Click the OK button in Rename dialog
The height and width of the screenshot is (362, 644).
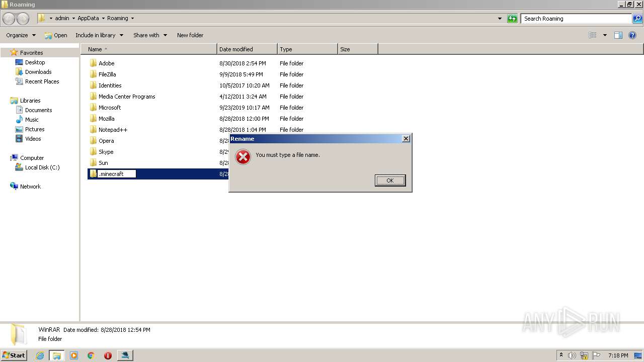click(x=390, y=180)
